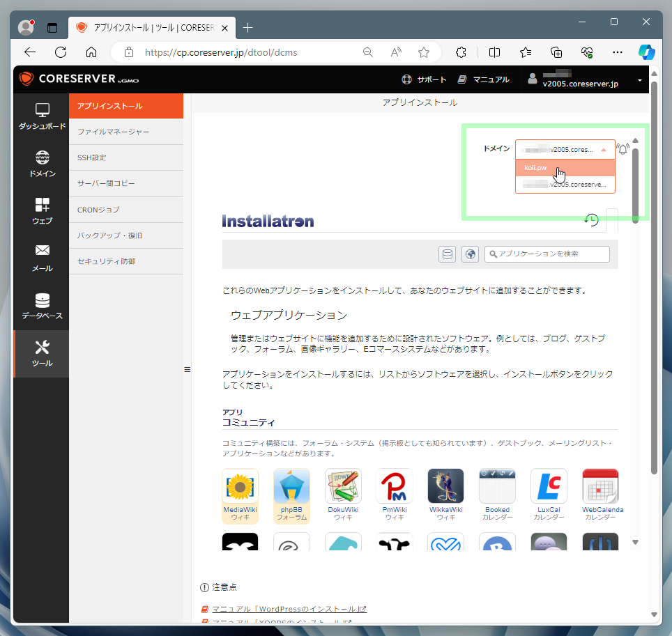
Task: Install the LuxCal calendar application
Action: point(549,495)
